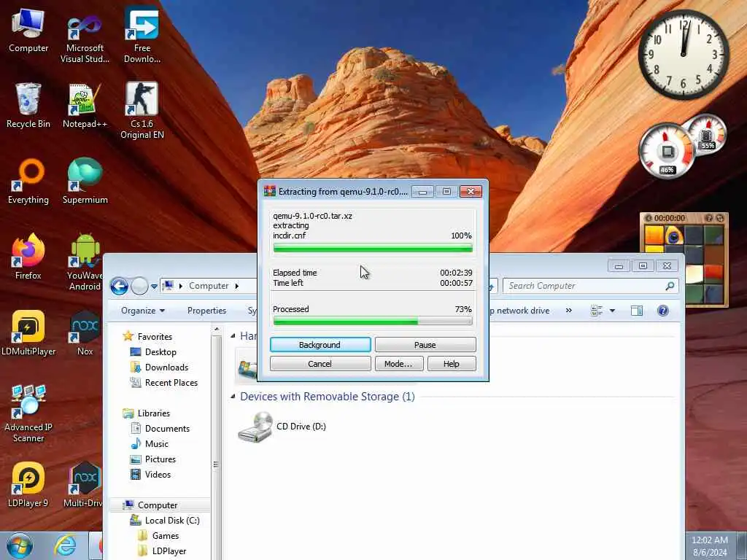747x560 pixels.
Task: Open the Pictures library
Action: (x=160, y=459)
